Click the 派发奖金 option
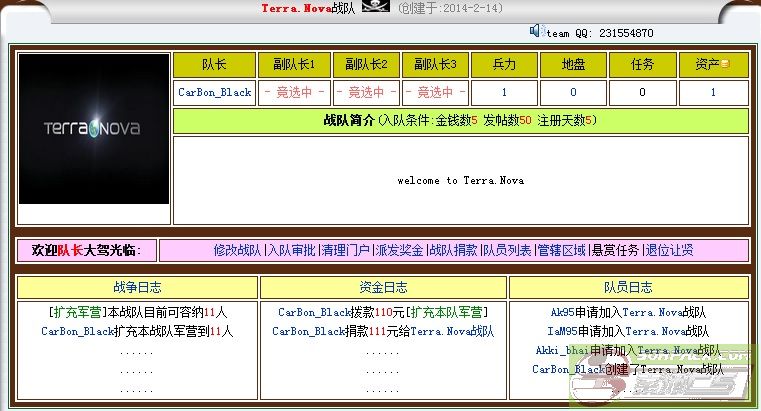Viewport: 761px width, 411px height. [x=399, y=250]
